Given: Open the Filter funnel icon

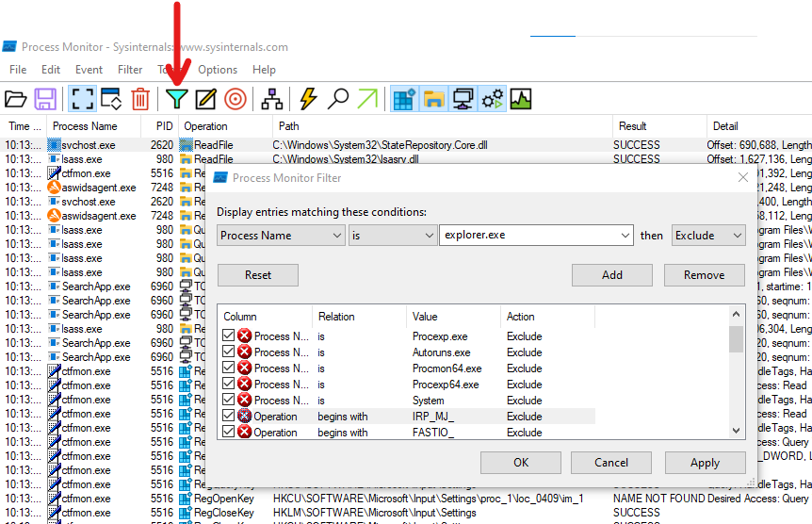Looking at the screenshot, I should coord(176,99).
